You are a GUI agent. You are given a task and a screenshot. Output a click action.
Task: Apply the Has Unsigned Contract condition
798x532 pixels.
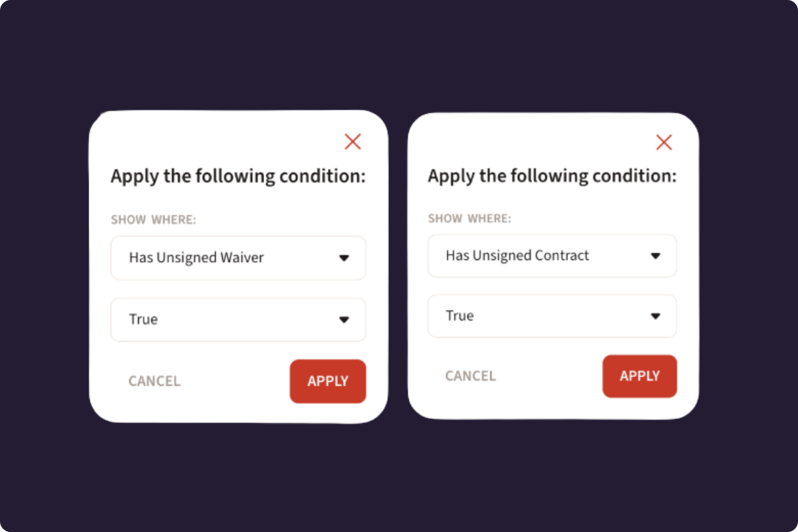640,376
